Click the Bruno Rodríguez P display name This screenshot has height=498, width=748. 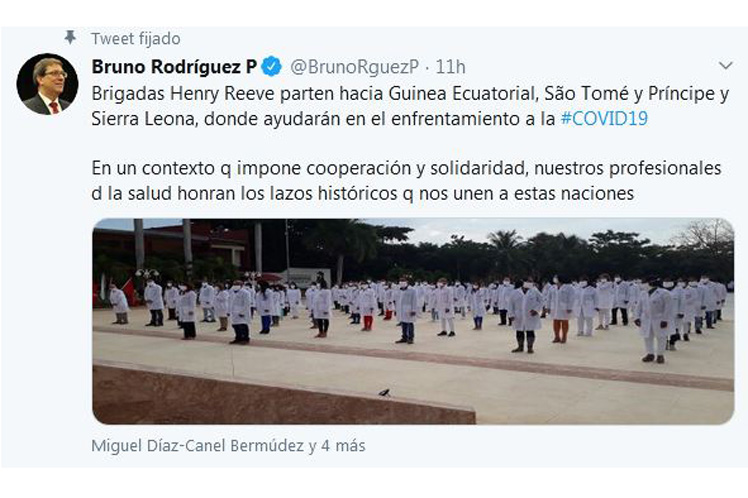point(174,67)
